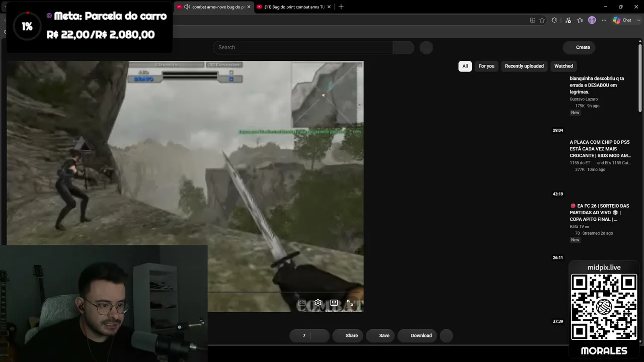Like the video showing 7 likes
644x362 pixels.
[x=300, y=335]
